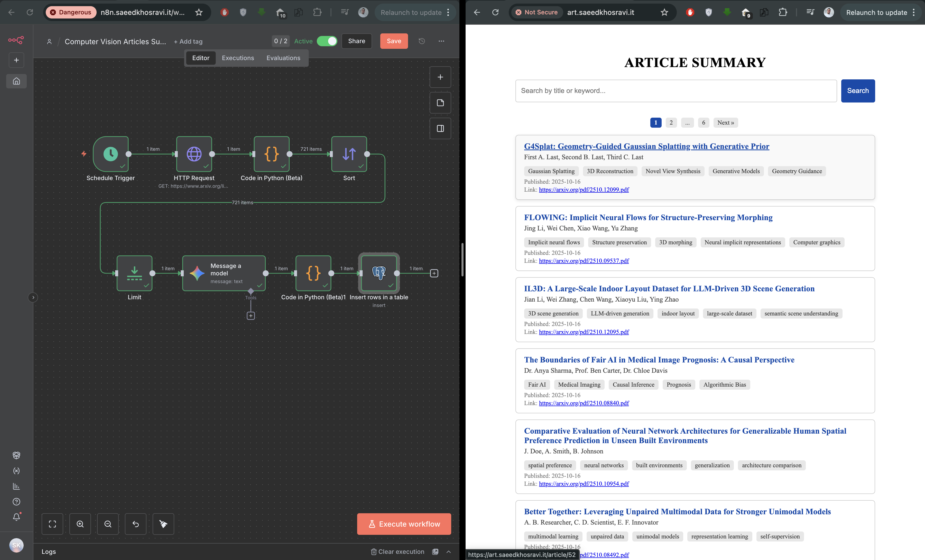Click the Schedule Trigger clock node

(x=111, y=154)
